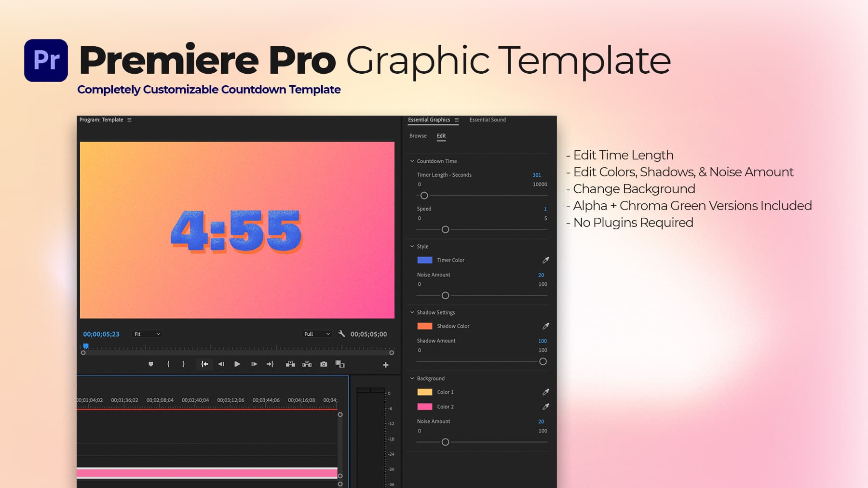Click the Mark Out brace icon

click(183, 364)
